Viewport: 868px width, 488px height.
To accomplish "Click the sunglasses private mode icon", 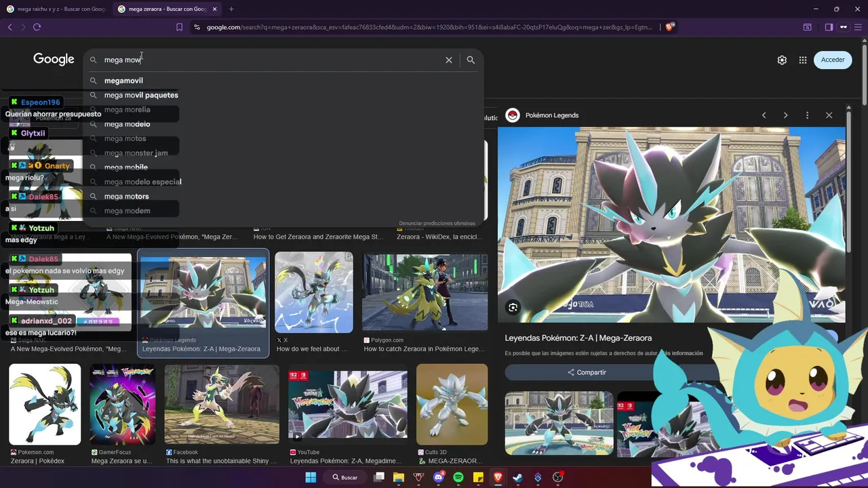I will point(844,27).
